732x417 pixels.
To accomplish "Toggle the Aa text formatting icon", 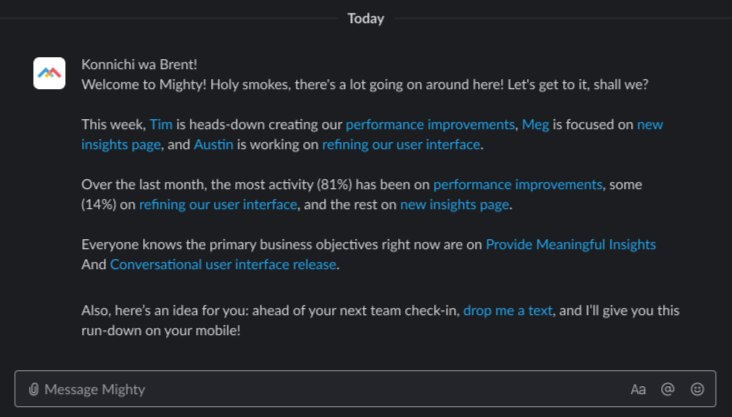I will (x=638, y=389).
